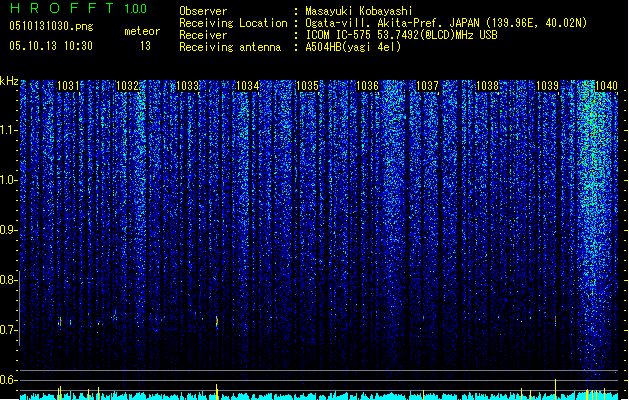Click the 1033 time marker
Screen dimensions: 629x400
coord(187,85)
